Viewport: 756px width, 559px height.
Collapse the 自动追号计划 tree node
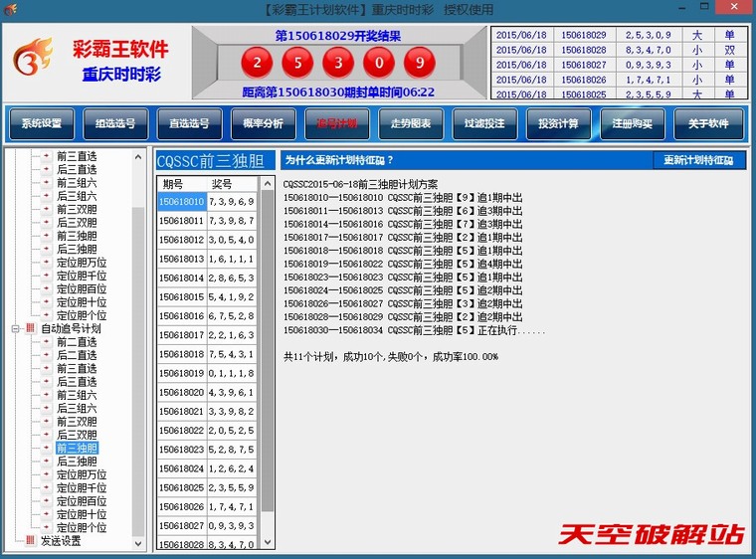pos(15,328)
